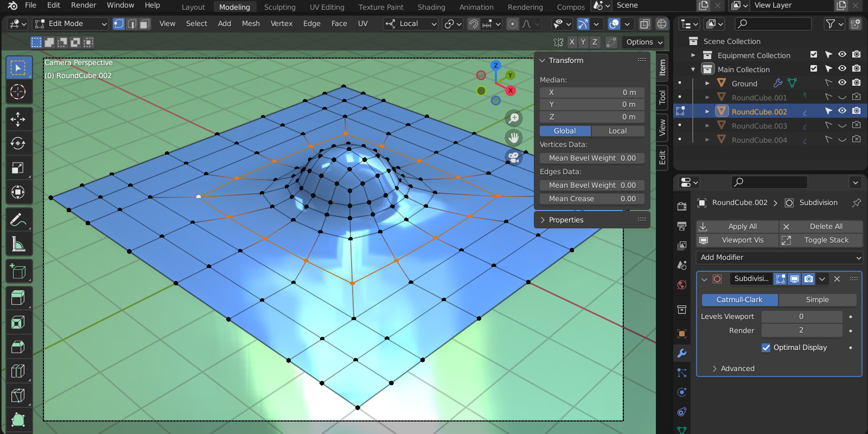Click the Viewport Vis button

click(737, 240)
